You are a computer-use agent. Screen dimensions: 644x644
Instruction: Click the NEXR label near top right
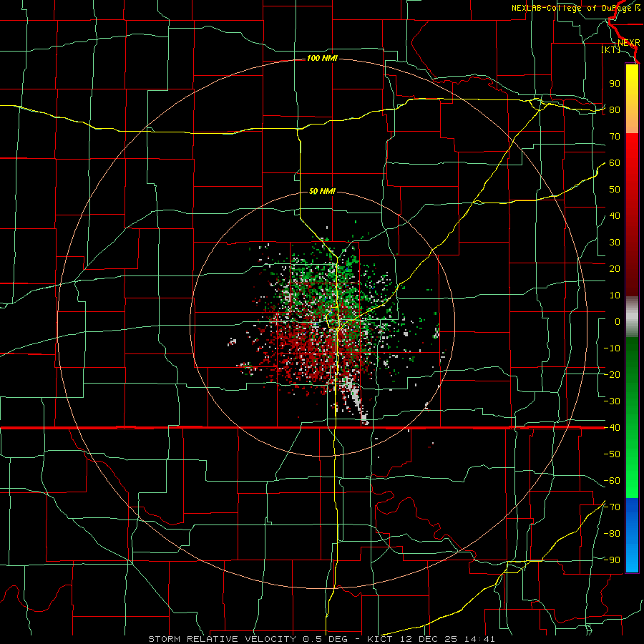click(629, 43)
